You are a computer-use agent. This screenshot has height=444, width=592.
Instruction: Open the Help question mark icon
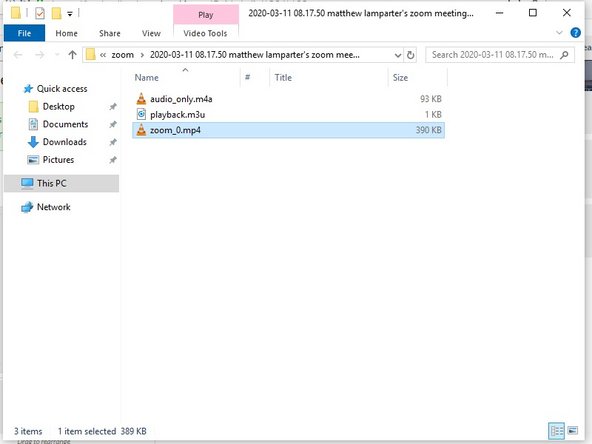click(x=575, y=33)
